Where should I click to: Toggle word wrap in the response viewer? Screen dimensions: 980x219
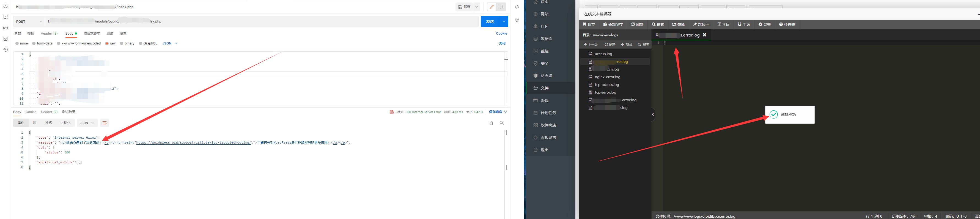(x=105, y=123)
